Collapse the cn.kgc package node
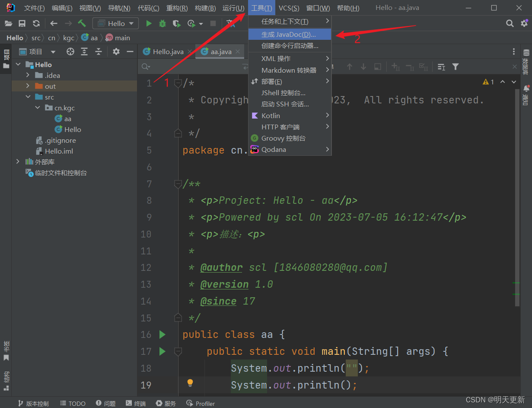Viewport: 532px width, 408px height. point(37,108)
